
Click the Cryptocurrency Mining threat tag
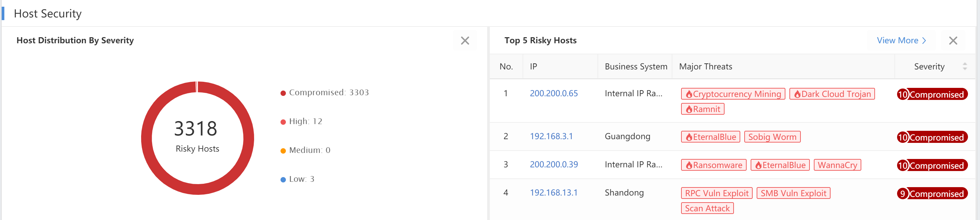coord(733,94)
